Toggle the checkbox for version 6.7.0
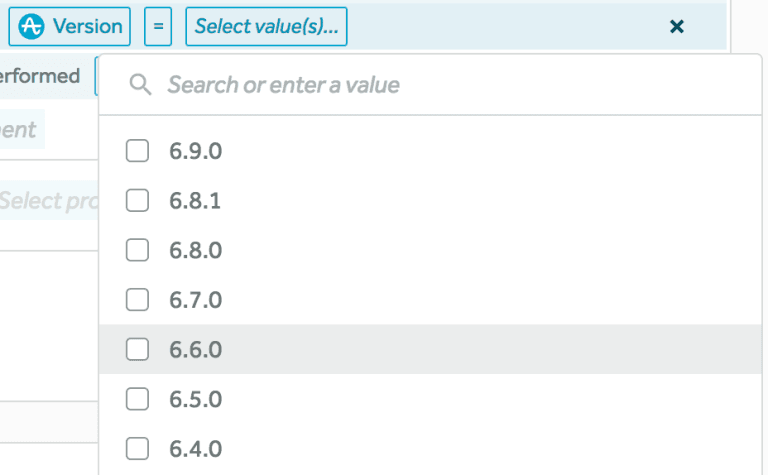 pyautogui.click(x=137, y=299)
